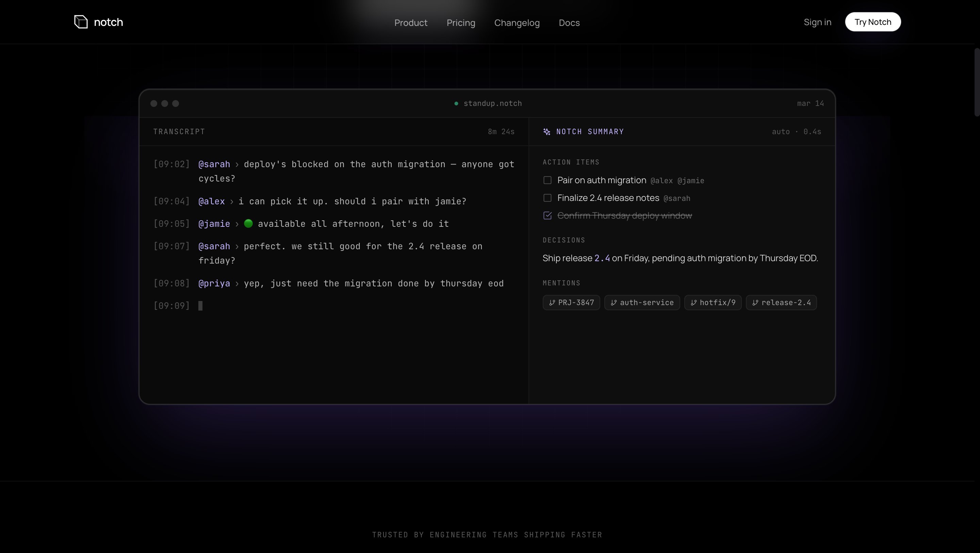Click the branch icon on hotfix/9 chip
Viewport: 980px width, 553px height.
tap(693, 303)
